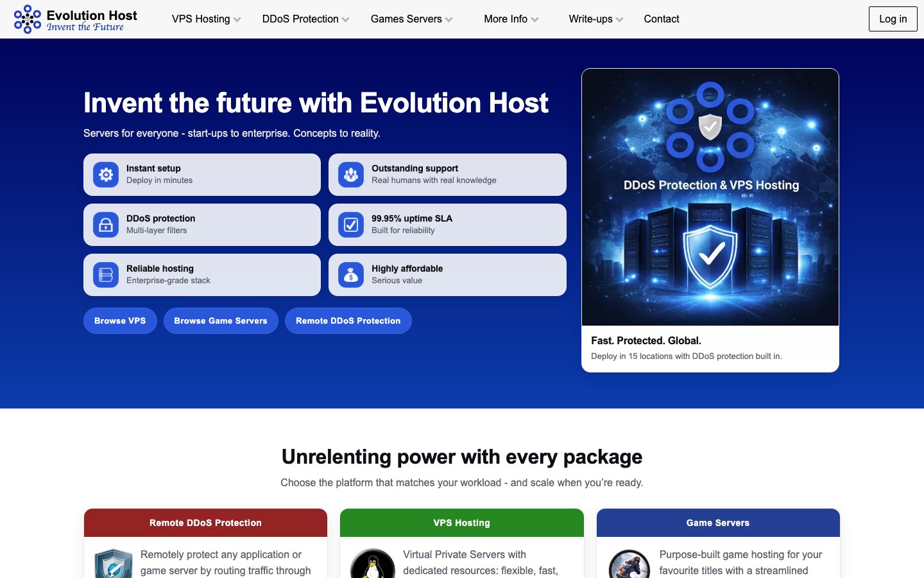Click the Evolution Host brand name link
This screenshot has height=578, width=924.
92,15
